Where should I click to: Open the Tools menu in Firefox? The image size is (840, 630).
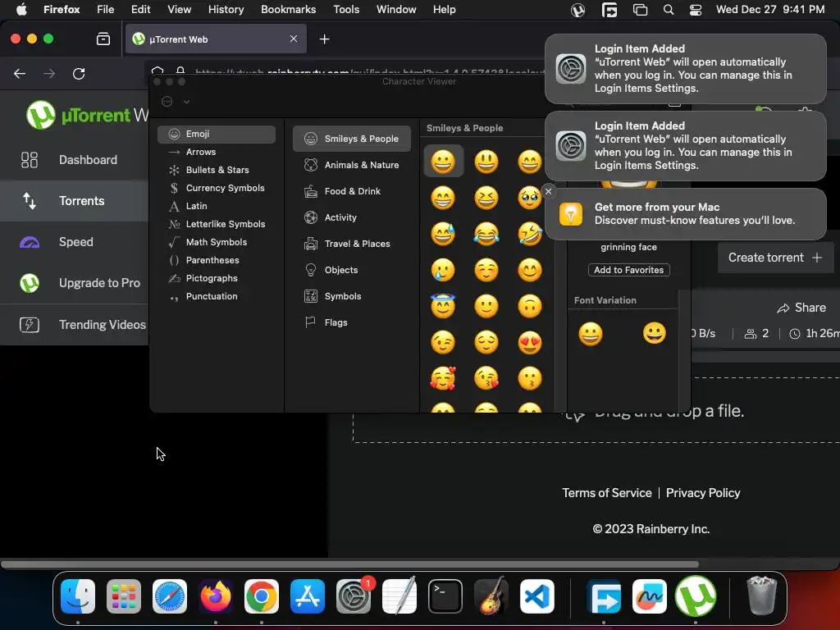(346, 10)
